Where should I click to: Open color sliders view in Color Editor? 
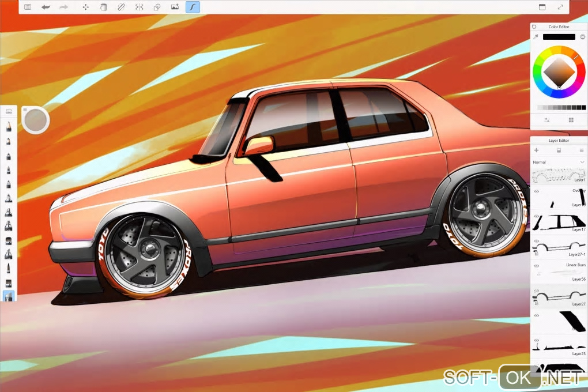546,120
